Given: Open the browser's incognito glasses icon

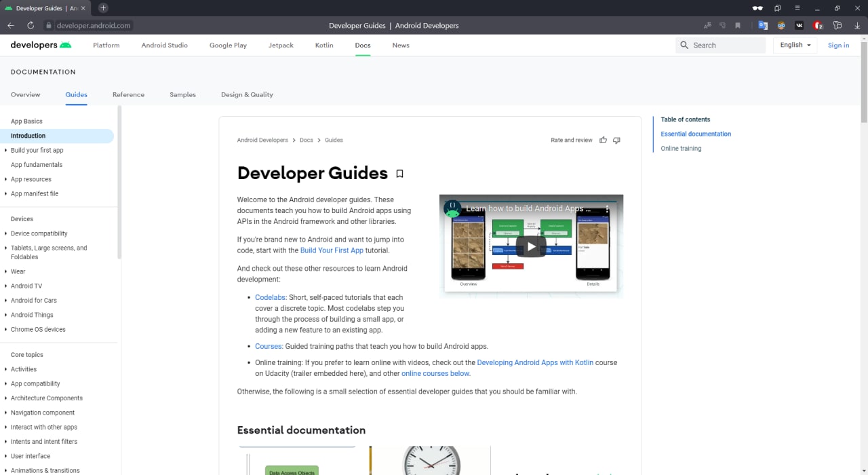Looking at the screenshot, I should 757,8.
